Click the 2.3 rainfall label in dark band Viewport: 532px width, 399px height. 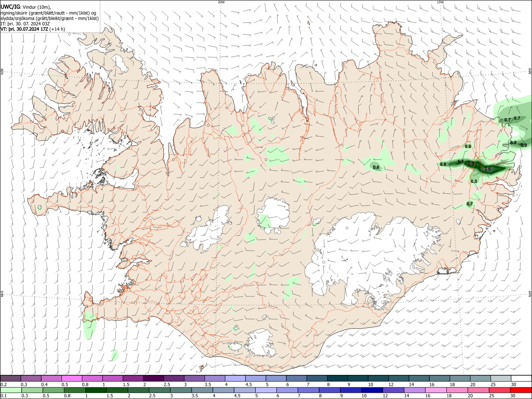click(471, 164)
